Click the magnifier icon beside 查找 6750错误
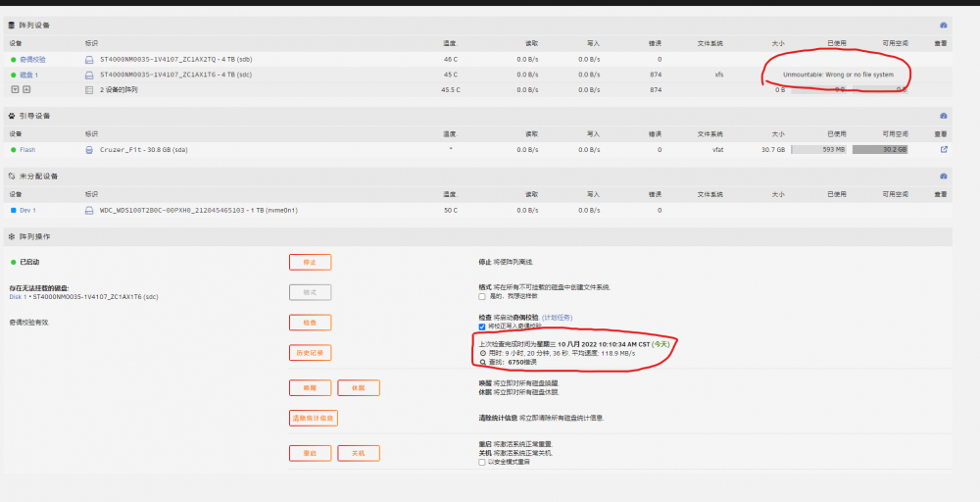980x502 pixels. [x=482, y=362]
